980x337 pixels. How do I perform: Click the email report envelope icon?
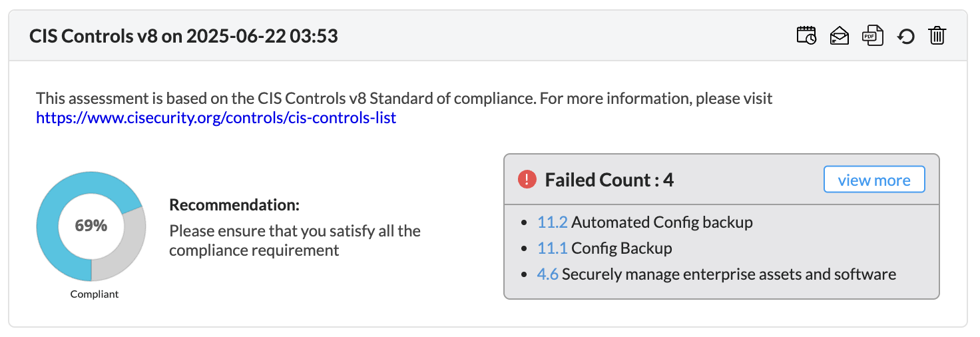point(839,35)
